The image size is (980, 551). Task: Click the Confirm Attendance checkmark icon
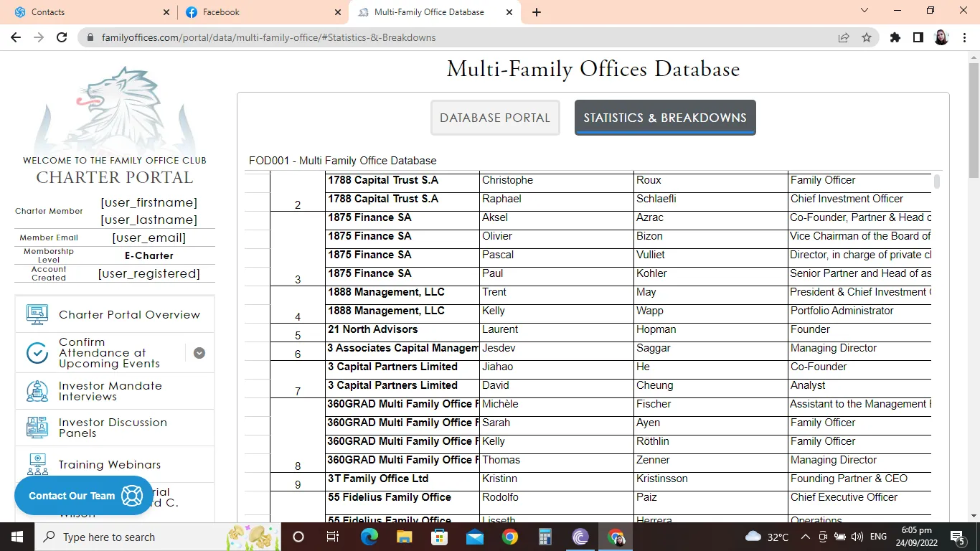(37, 353)
